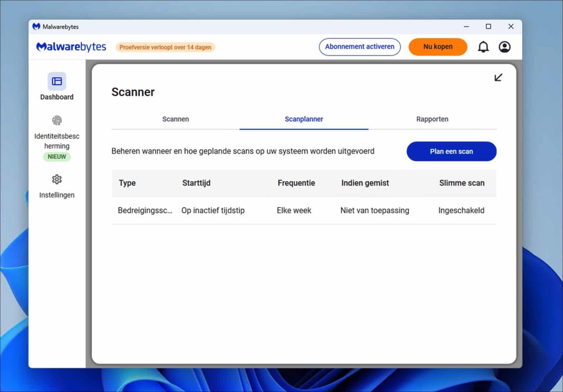This screenshot has width=563, height=392.
Task: Click the Instellingen label in sidebar
Action: pyautogui.click(x=57, y=195)
